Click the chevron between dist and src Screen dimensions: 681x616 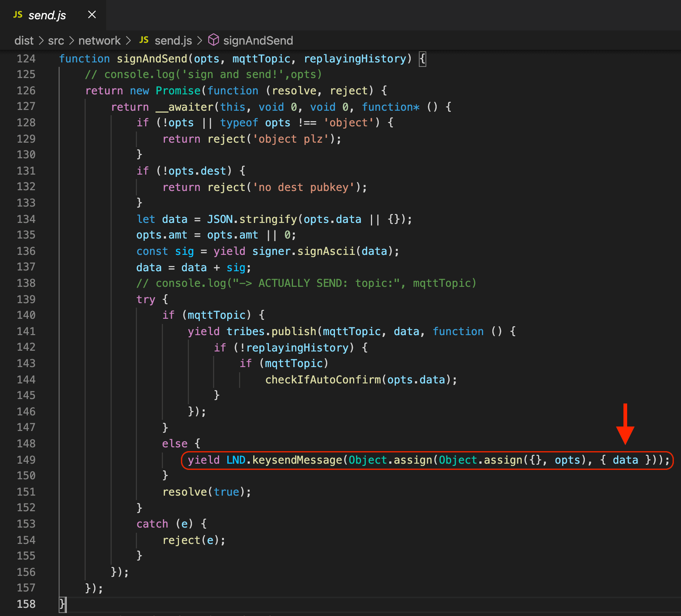41,40
